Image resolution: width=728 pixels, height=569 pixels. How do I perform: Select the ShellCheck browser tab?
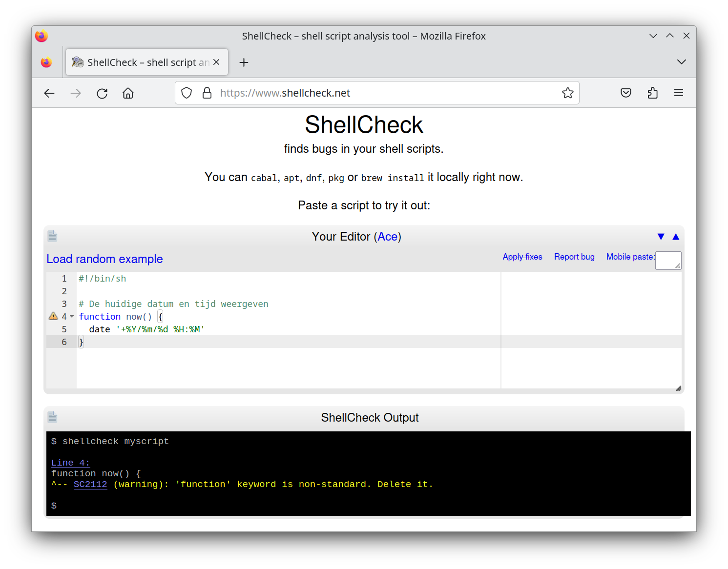tap(147, 62)
